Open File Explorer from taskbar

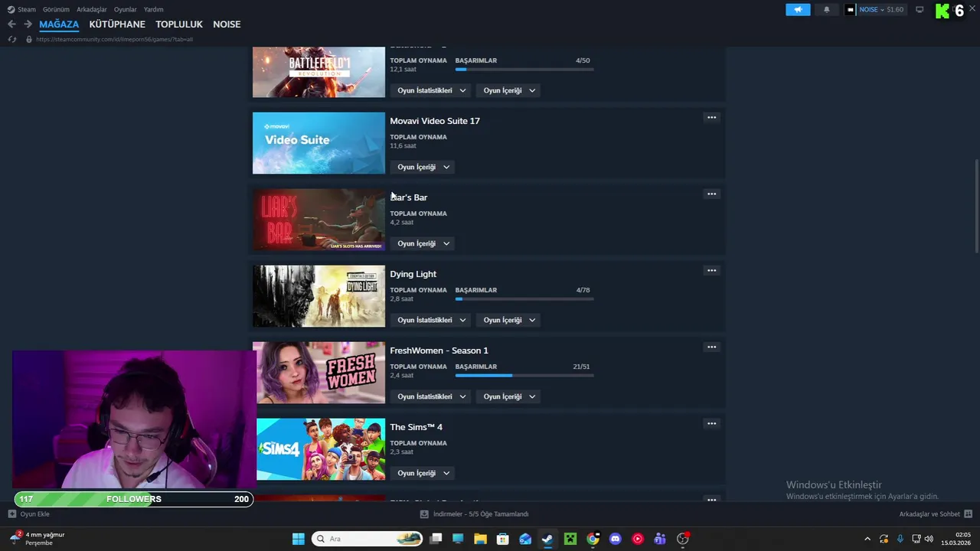point(480,539)
